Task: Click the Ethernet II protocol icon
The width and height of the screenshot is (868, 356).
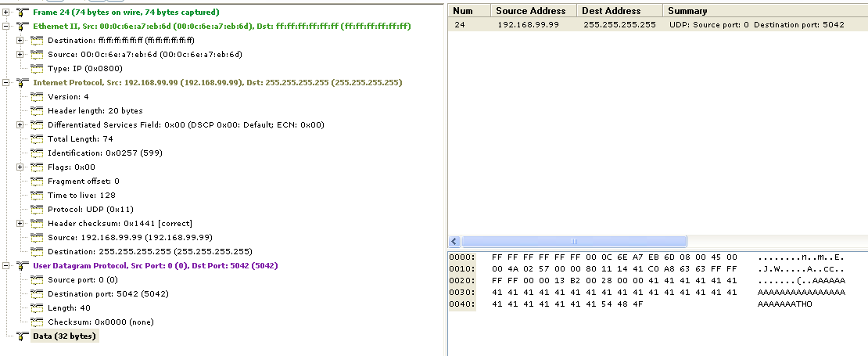Action: click(23, 26)
